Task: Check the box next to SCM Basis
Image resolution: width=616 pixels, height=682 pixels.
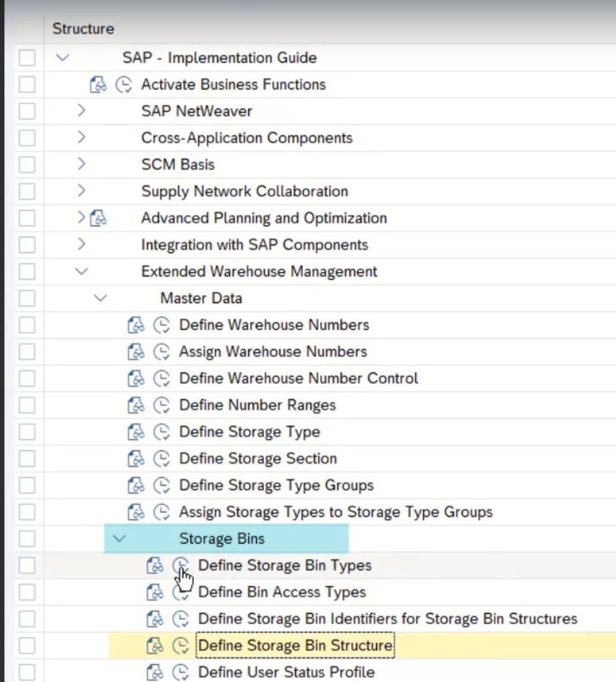Action: [27, 165]
